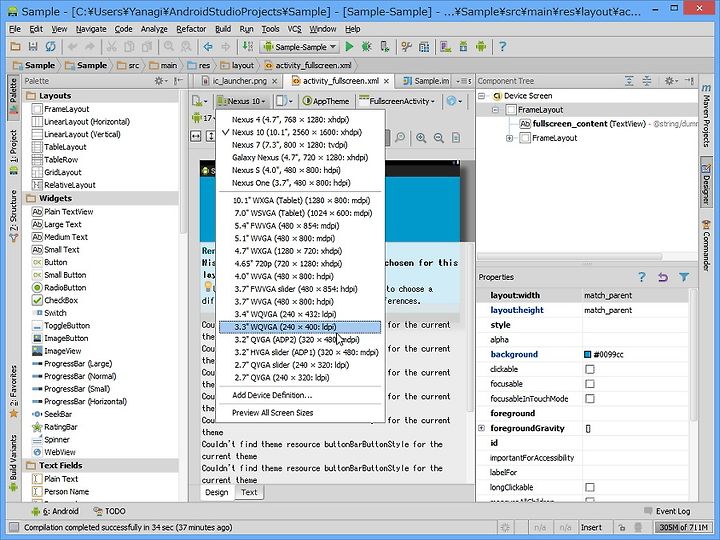Open the Sample-Sample run configuration dropdown

pyautogui.click(x=299, y=47)
